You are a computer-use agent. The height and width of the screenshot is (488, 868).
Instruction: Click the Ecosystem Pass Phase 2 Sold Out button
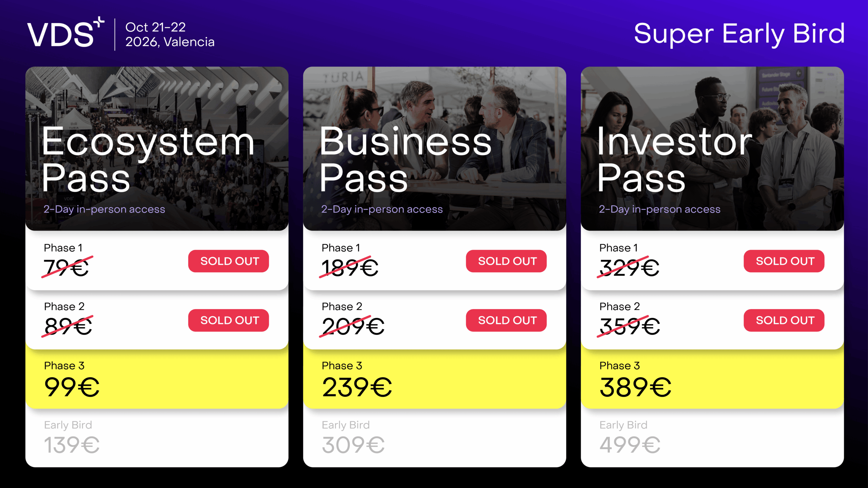[x=229, y=320]
